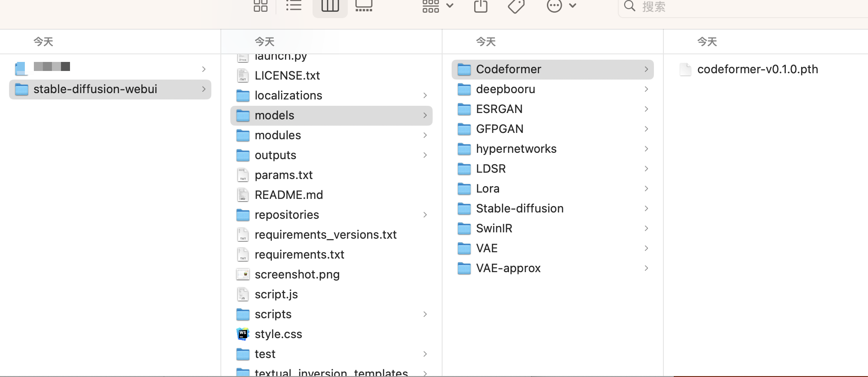Select the models folder

[x=331, y=115]
